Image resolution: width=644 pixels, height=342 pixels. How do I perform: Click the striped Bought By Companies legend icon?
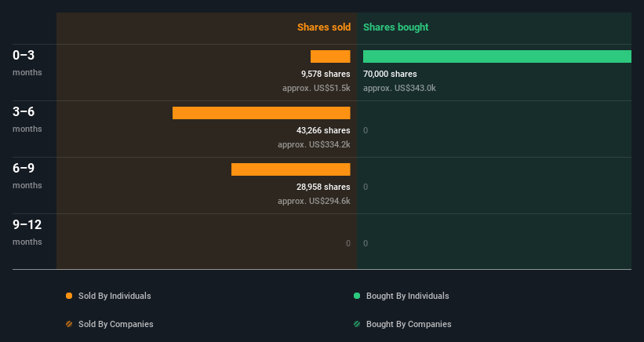(357, 324)
